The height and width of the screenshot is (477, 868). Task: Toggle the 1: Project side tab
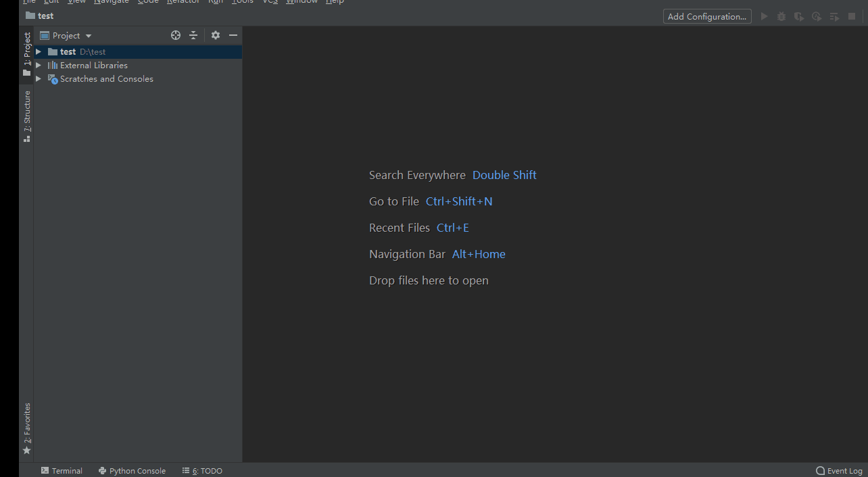tap(27, 54)
